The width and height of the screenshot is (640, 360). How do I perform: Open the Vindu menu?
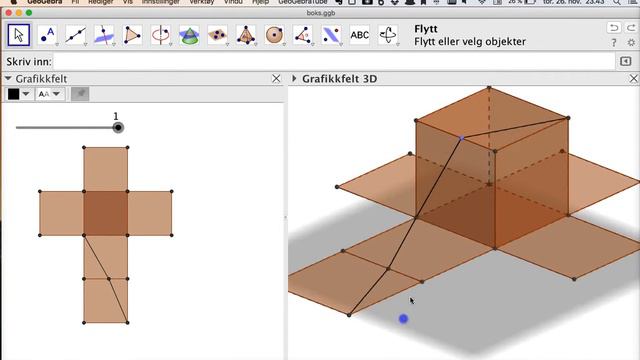233,2
